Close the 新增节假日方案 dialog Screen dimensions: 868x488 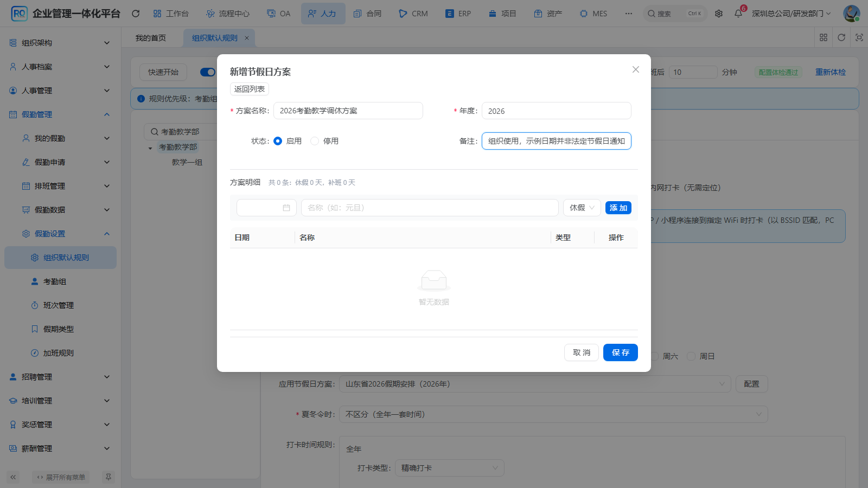(x=636, y=69)
